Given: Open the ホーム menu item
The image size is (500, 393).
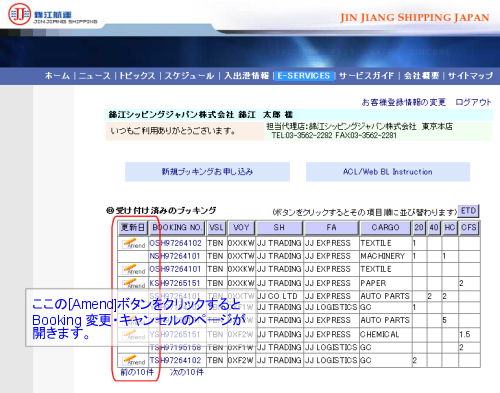Looking at the screenshot, I should click(57, 76).
